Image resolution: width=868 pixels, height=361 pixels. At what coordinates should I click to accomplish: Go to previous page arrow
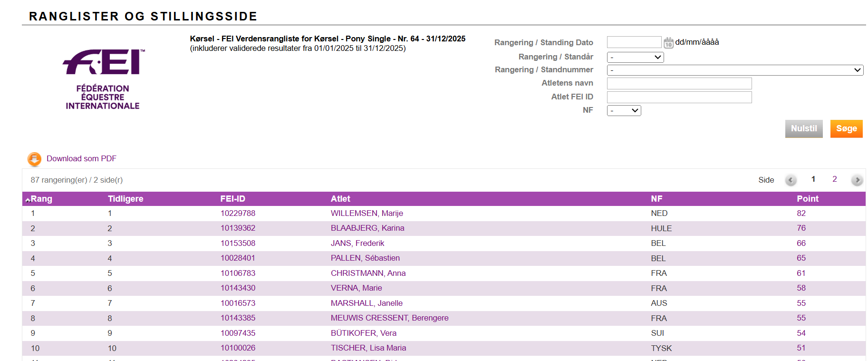click(x=791, y=180)
